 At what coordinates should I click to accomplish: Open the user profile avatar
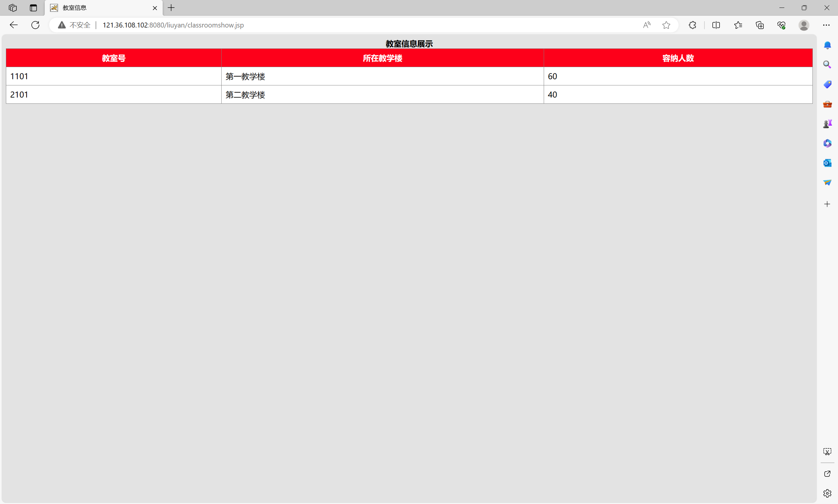point(804,25)
